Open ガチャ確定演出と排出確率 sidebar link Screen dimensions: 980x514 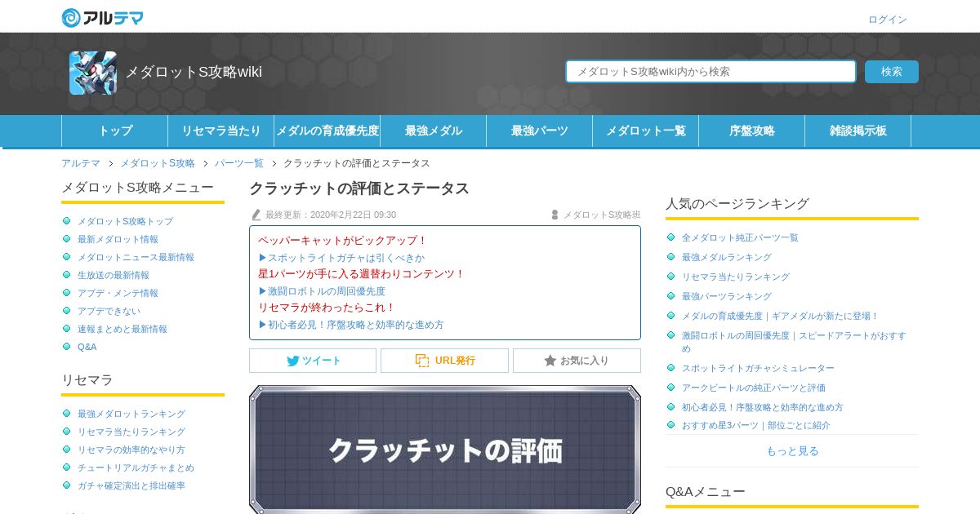[x=131, y=485]
